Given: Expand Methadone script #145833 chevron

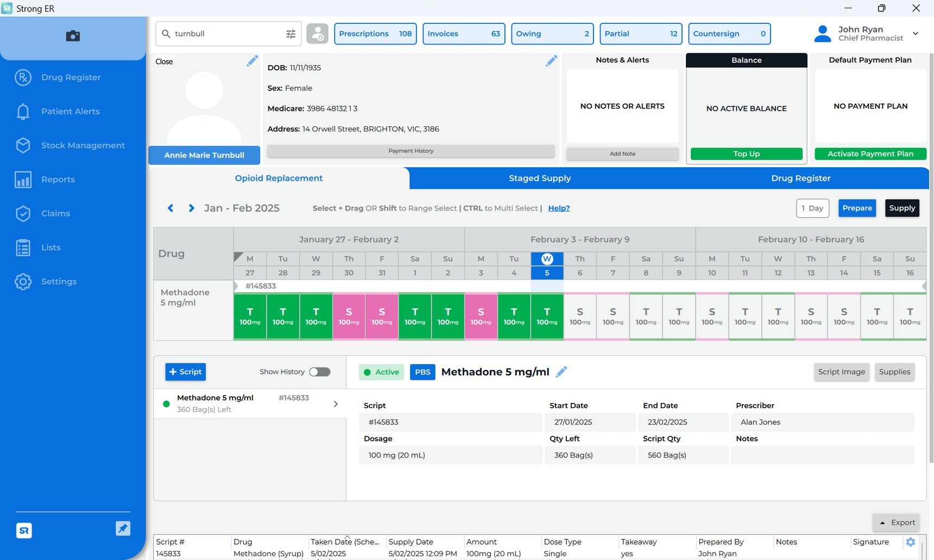Looking at the screenshot, I should coord(336,404).
